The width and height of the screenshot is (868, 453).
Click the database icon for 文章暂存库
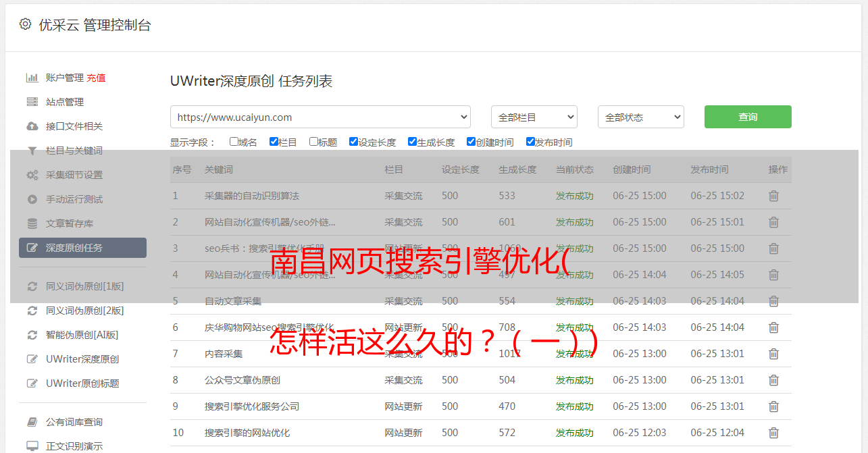32,223
